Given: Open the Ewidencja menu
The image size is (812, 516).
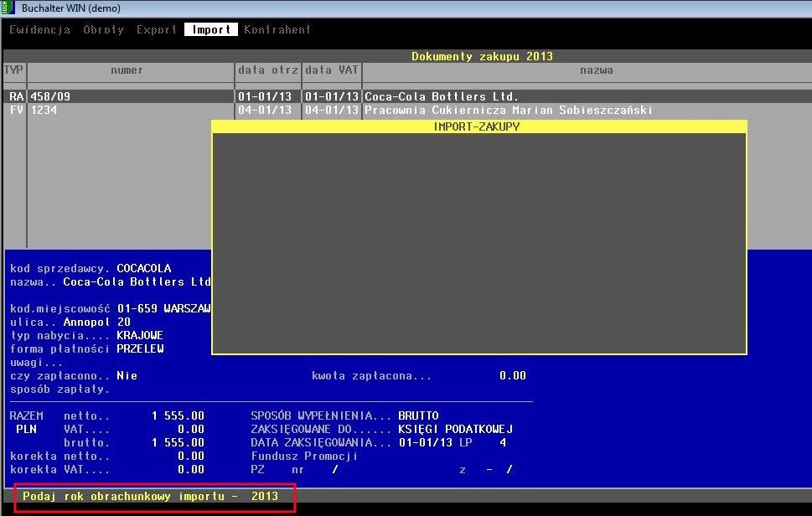Looking at the screenshot, I should click(40, 29).
